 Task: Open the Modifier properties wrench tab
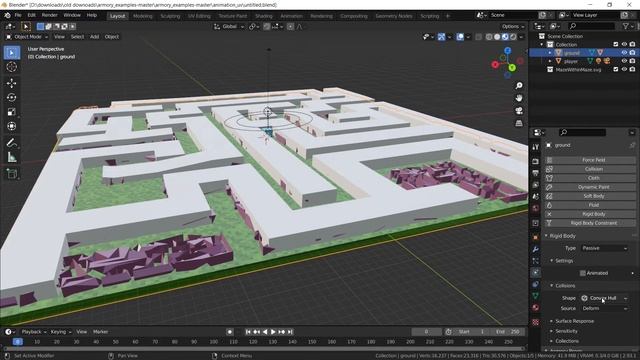(x=536, y=249)
